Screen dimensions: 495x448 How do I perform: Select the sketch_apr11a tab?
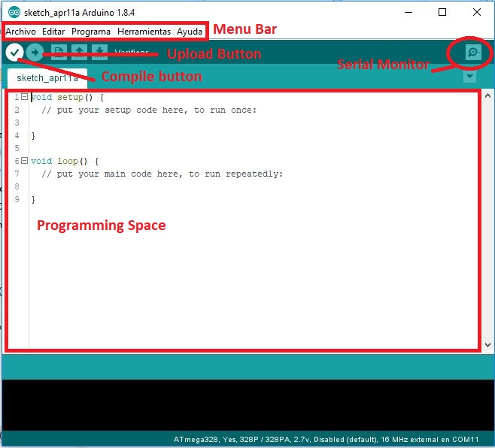(47, 78)
